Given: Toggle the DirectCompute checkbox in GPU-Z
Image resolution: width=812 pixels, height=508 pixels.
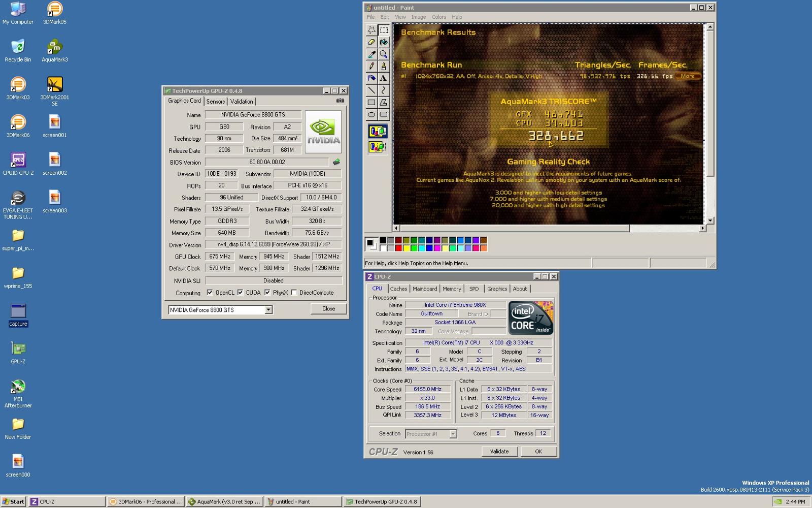Looking at the screenshot, I should pos(294,293).
